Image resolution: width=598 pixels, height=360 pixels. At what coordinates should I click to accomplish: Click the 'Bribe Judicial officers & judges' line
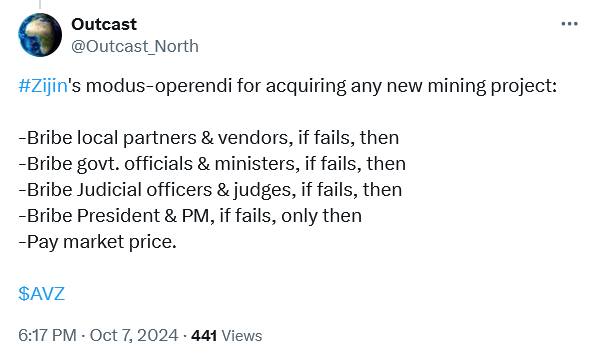click(x=210, y=190)
